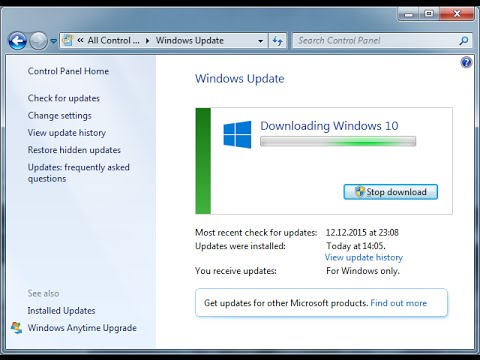The height and width of the screenshot is (360, 480).
Task: Select 'All Control ...' breadcrumb segment
Action: tap(113, 40)
